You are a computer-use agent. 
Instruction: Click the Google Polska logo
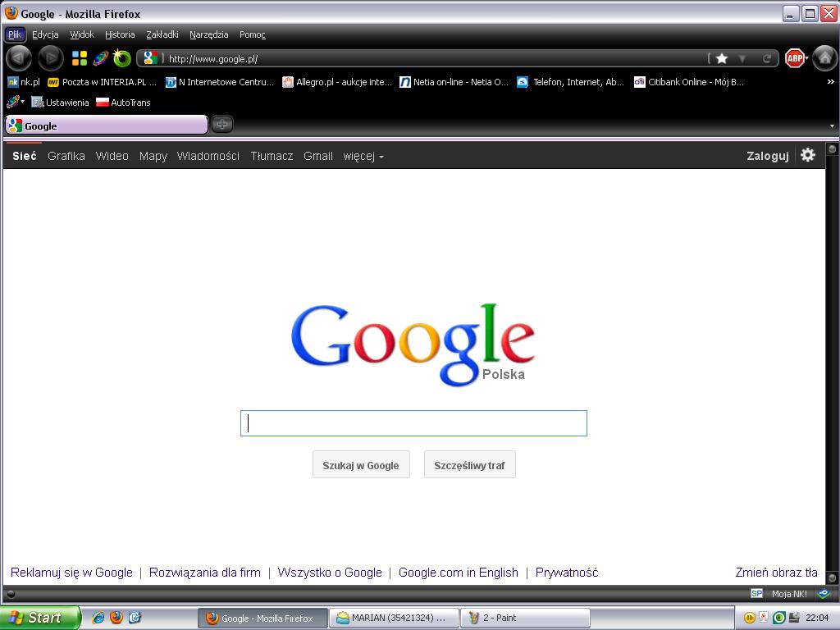click(x=413, y=344)
